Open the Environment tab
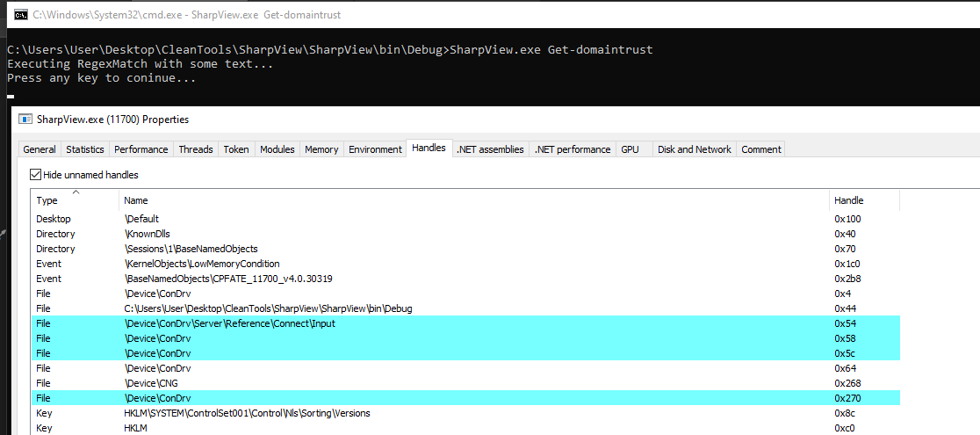The height and width of the screenshot is (435, 980). tap(375, 149)
